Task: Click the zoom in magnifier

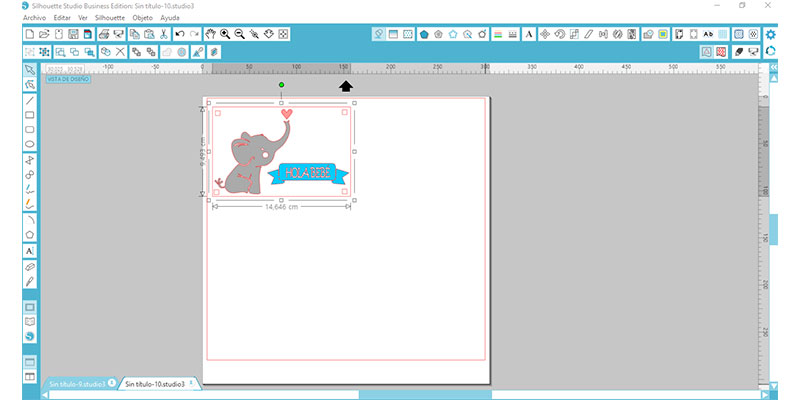Action: coord(225,34)
